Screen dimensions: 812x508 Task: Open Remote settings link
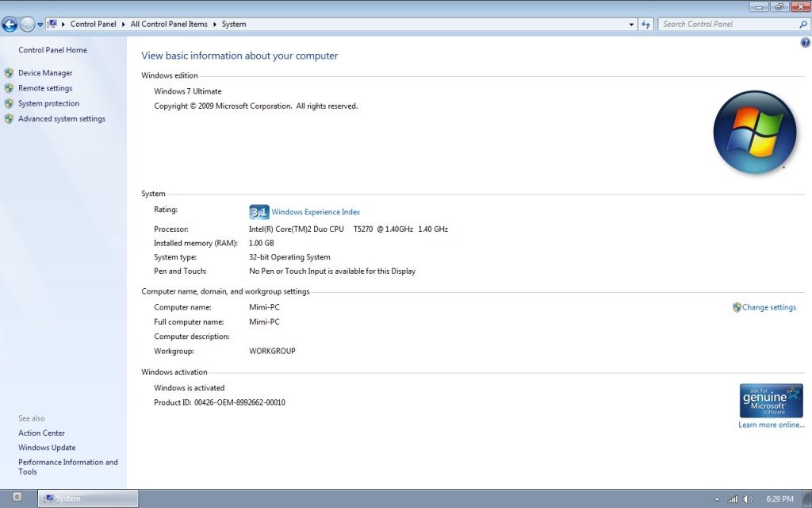tap(45, 88)
